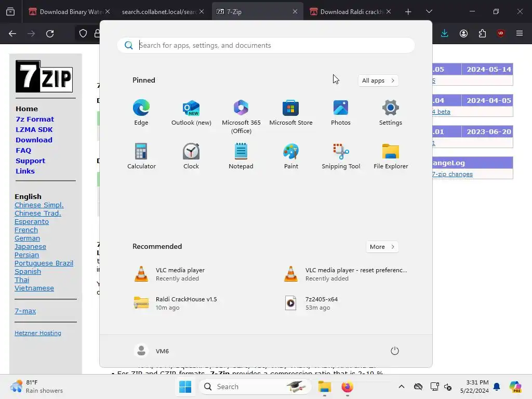The width and height of the screenshot is (532, 399).
Task: Click the taskbar Search box
Action: click(x=255, y=387)
